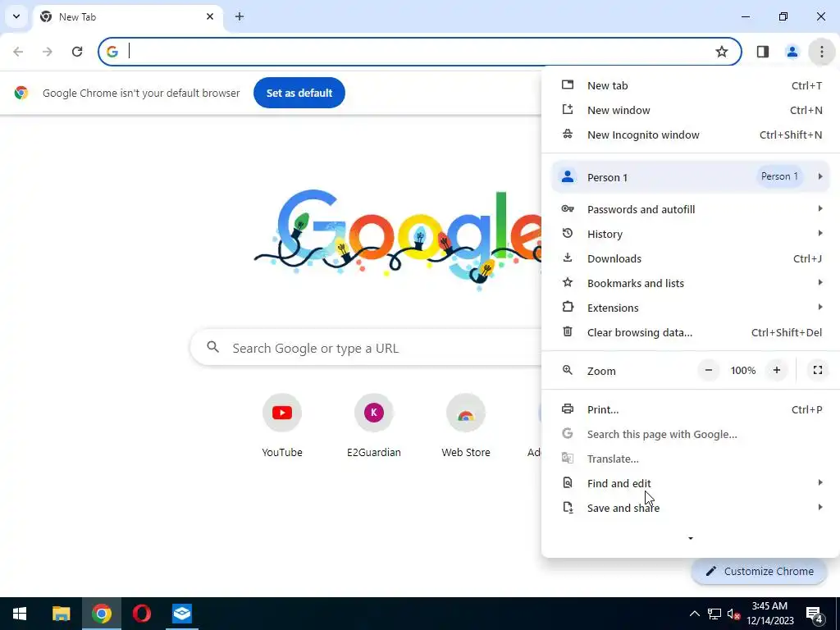The height and width of the screenshot is (630, 840).
Task: Open a New Incognito window
Action: [691, 135]
